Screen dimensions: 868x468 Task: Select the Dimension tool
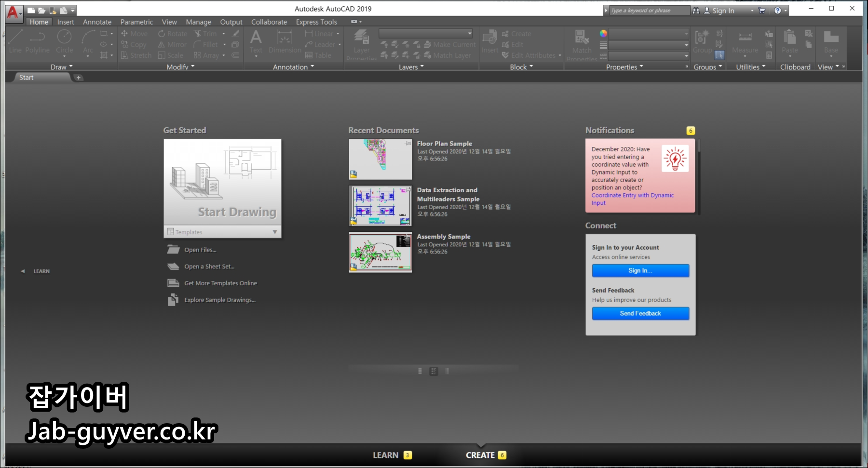(285, 41)
